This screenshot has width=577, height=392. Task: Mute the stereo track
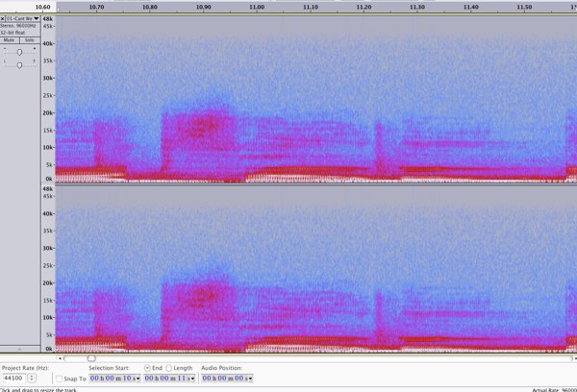(10, 40)
